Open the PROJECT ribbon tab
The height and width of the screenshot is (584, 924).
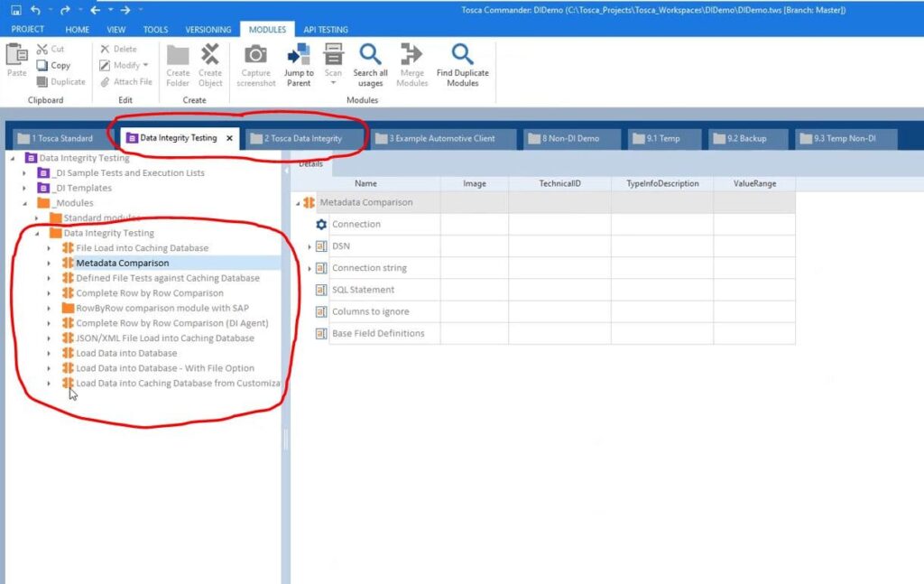coord(28,29)
